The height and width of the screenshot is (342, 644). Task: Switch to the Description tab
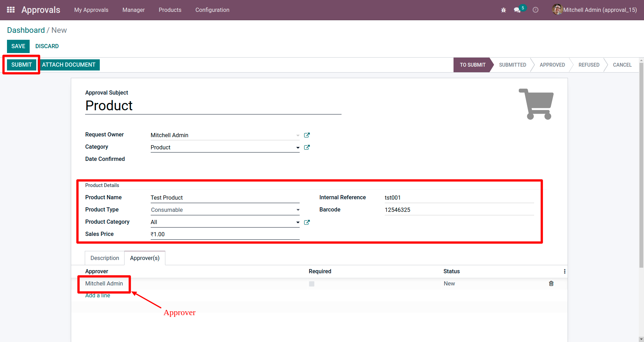[x=105, y=258]
